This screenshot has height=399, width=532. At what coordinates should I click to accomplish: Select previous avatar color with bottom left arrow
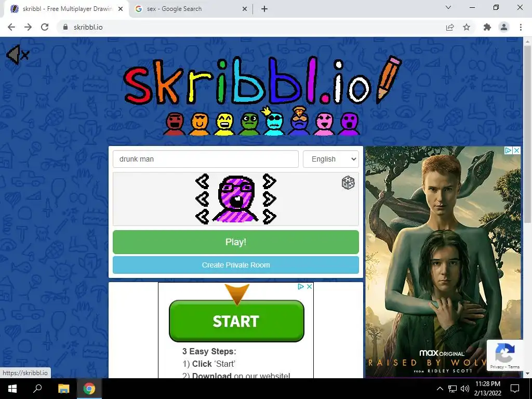(203, 217)
